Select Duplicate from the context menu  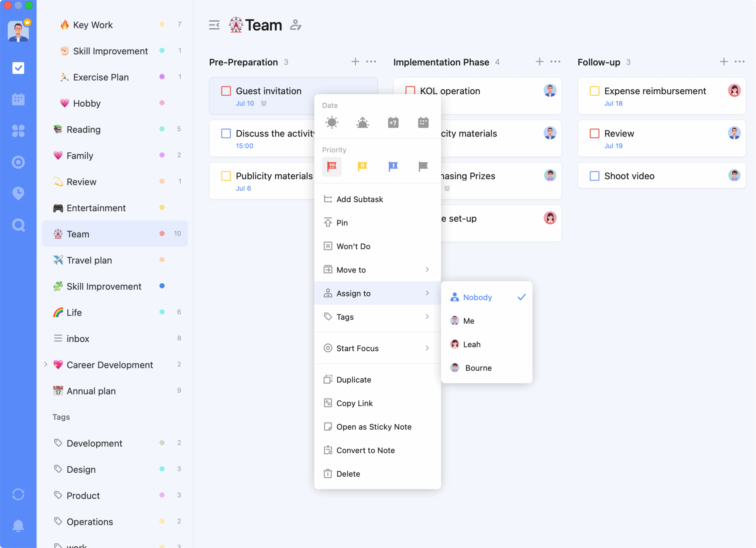pyautogui.click(x=354, y=380)
